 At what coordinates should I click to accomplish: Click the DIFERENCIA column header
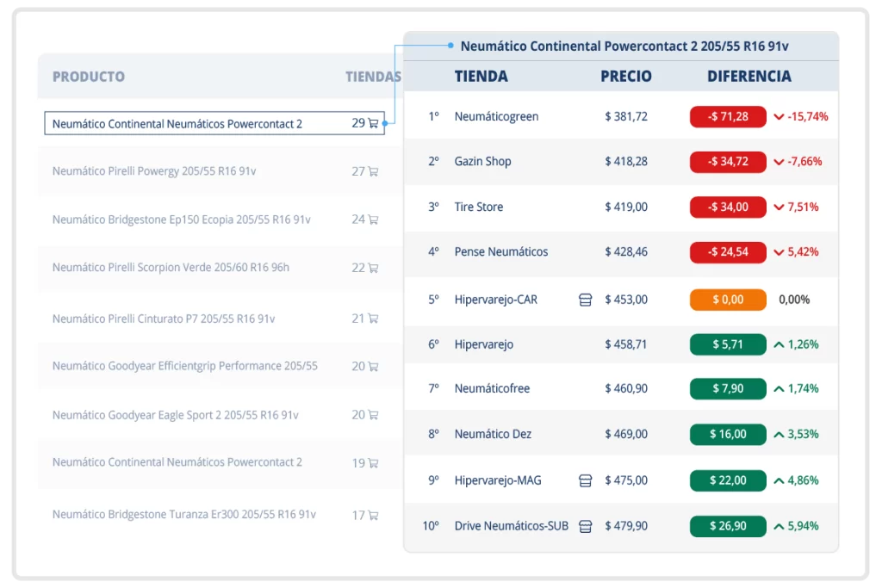coord(749,77)
